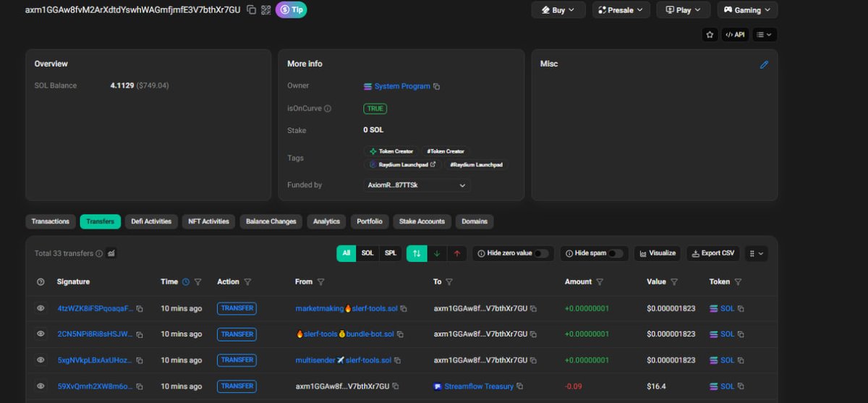Open the To column filter
Image resolution: width=868 pixels, height=403 pixels.
click(x=448, y=282)
